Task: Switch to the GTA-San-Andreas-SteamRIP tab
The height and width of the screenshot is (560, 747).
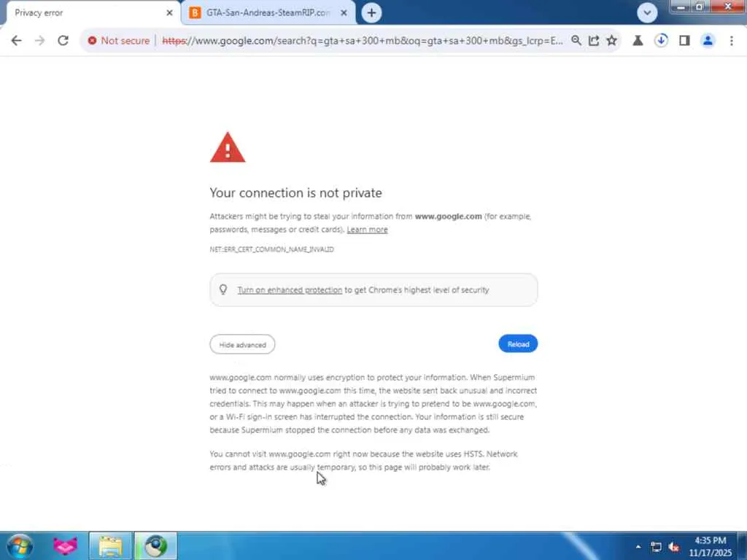Action: (268, 13)
